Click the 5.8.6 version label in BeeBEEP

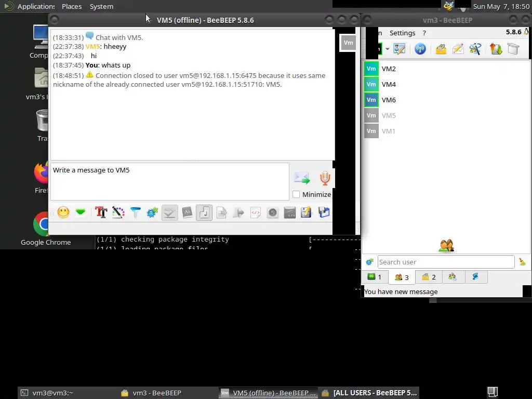coord(513,32)
